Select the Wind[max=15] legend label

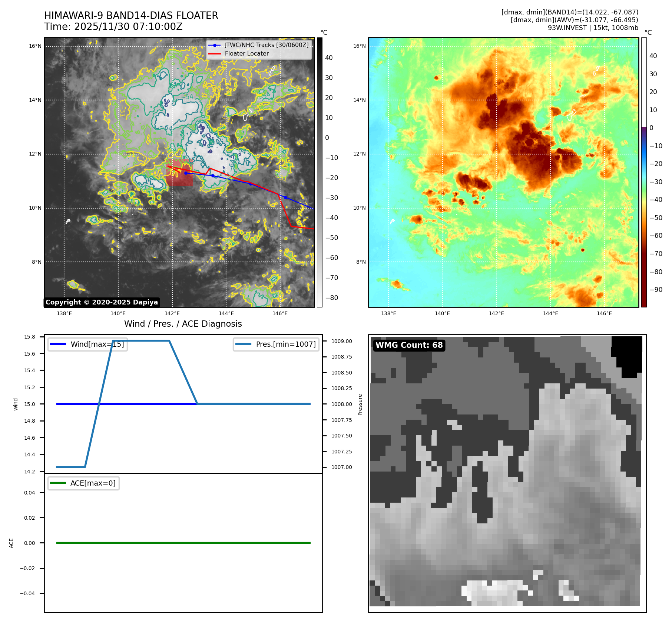coord(97,344)
